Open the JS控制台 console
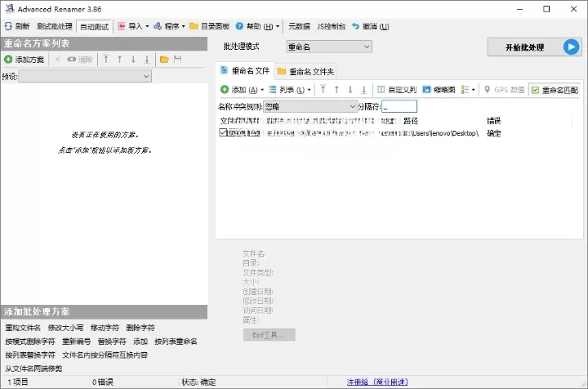 pyautogui.click(x=331, y=26)
